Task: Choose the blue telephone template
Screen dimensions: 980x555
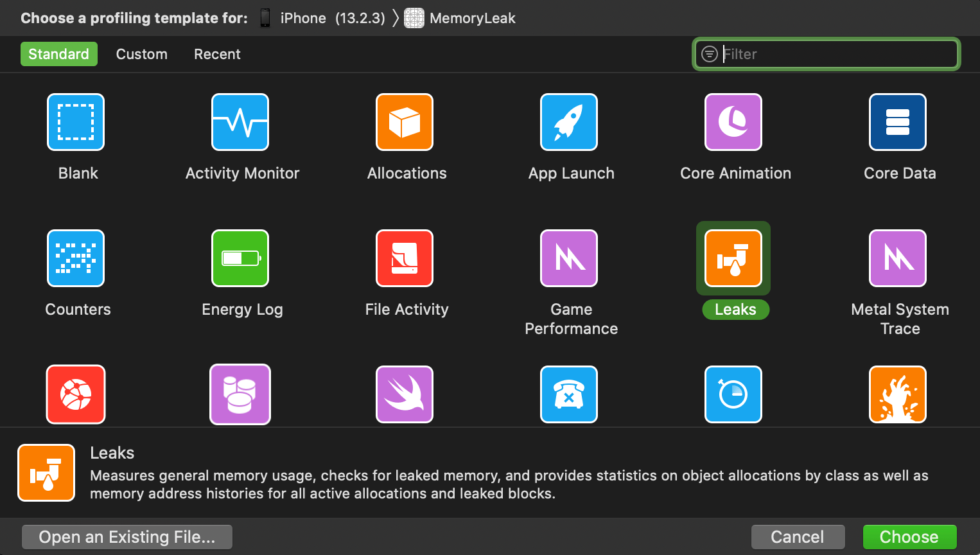Action: point(569,394)
